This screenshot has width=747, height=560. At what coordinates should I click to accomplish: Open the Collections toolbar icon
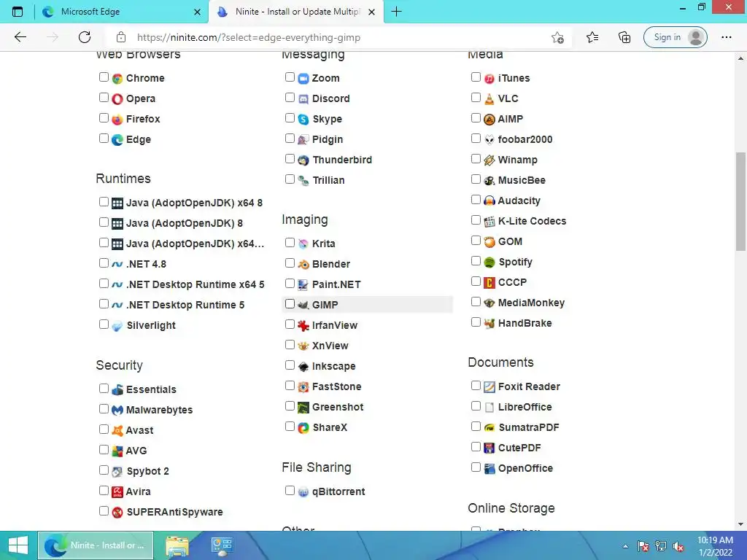624,37
